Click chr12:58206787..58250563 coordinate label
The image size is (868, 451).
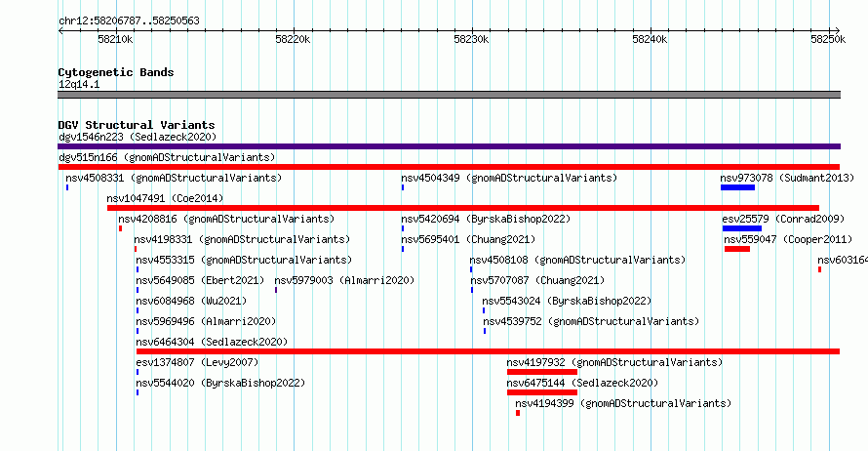click(129, 20)
